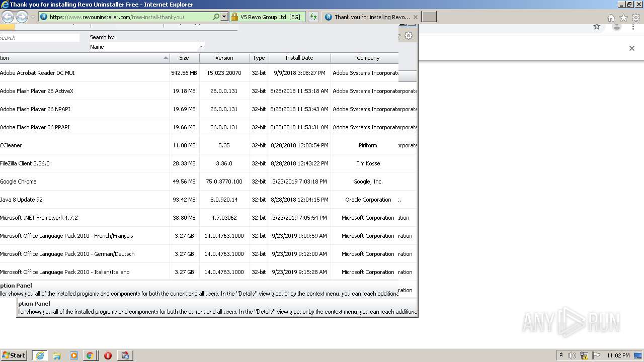This screenshot has width=644, height=362.
Task: Click the magnifier search icon in address bar
Action: click(x=216, y=17)
